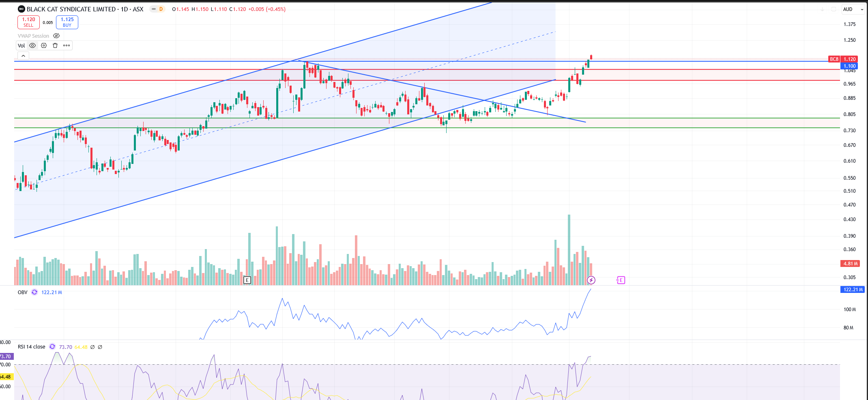
Task: Click the +0.005 (+0.45%) change value
Action: coord(267,9)
